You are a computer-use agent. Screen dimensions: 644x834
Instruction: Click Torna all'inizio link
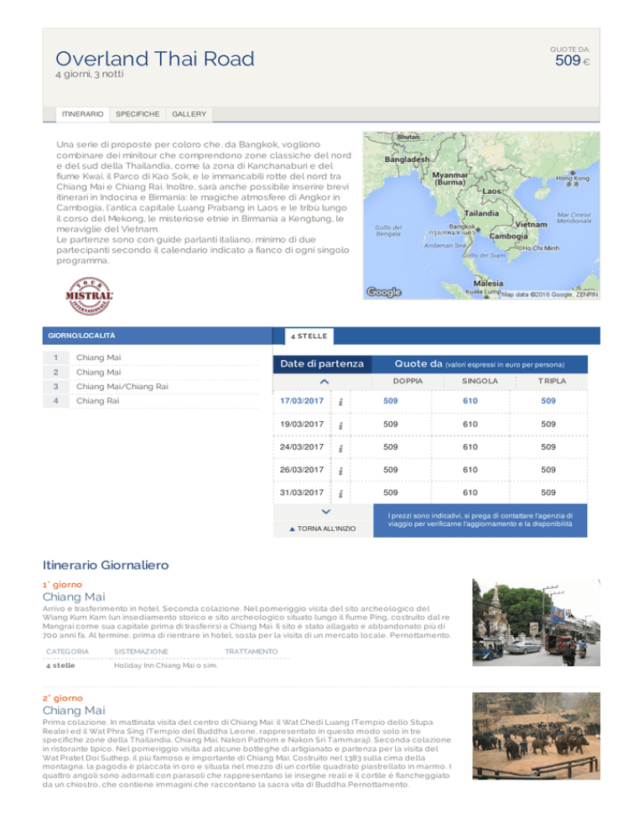click(x=323, y=529)
